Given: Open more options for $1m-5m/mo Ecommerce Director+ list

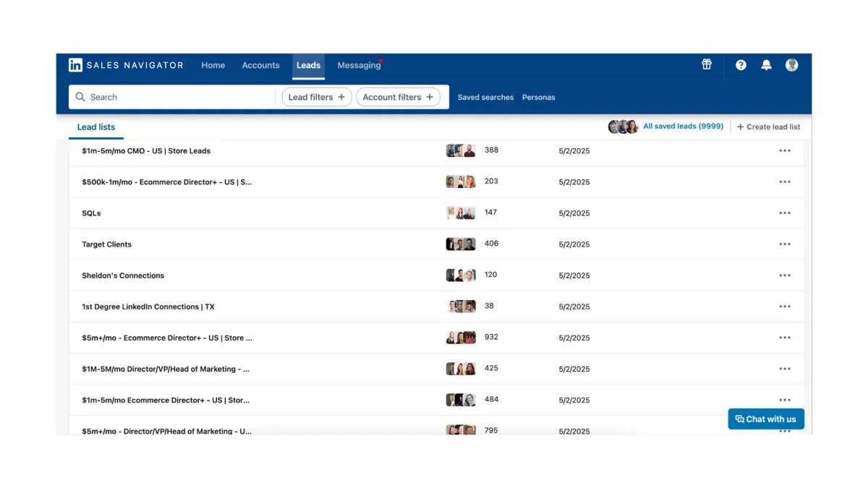Looking at the screenshot, I should click(x=785, y=400).
